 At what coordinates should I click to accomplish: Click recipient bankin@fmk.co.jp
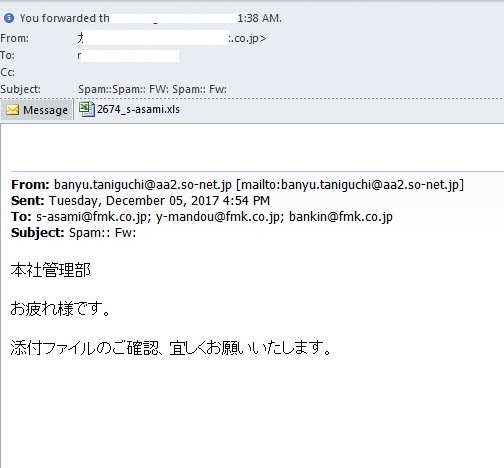click(x=341, y=217)
